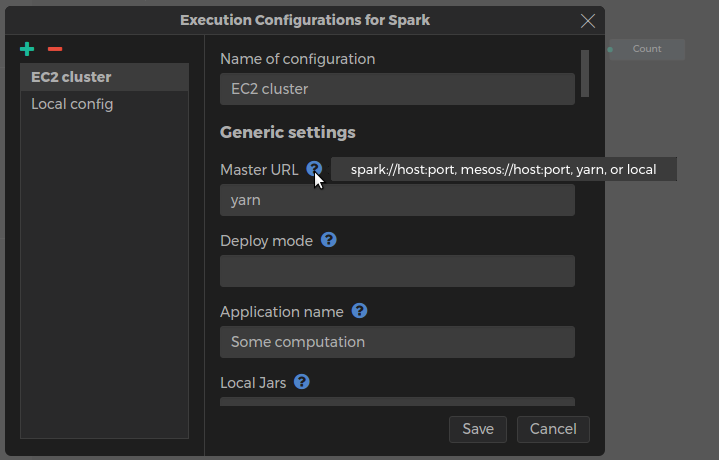Select the Count node behind the dialog
Image resolution: width=719 pixels, height=460 pixels.
pyautogui.click(x=648, y=49)
